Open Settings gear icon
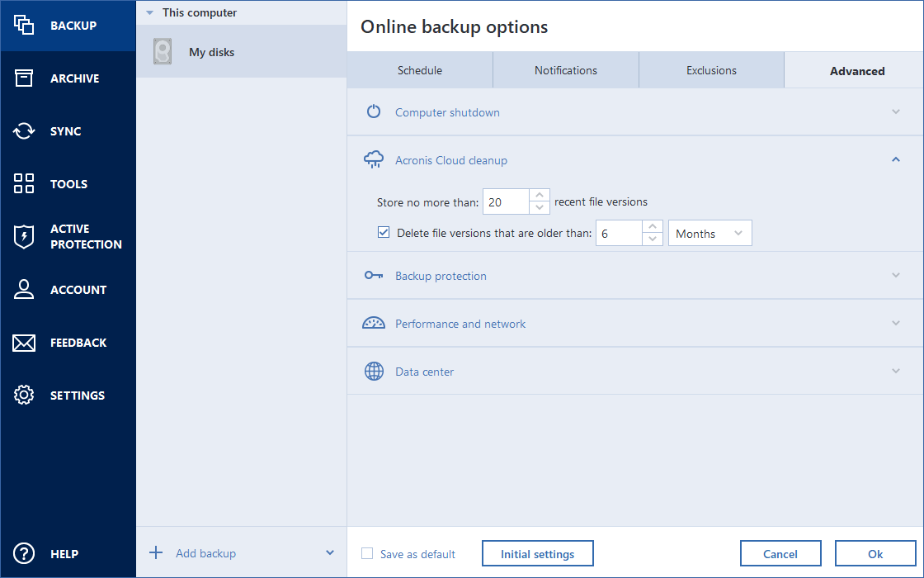Viewport: 924px width, 578px height. click(24, 396)
